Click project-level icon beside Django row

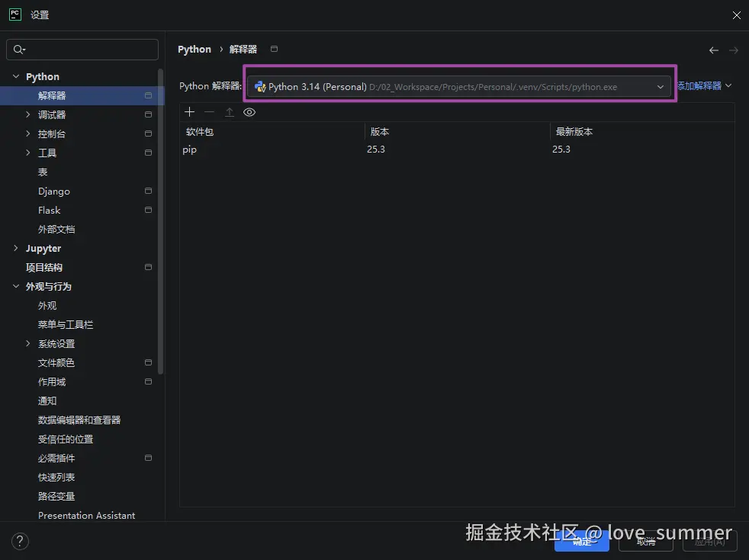pyautogui.click(x=148, y=191)
